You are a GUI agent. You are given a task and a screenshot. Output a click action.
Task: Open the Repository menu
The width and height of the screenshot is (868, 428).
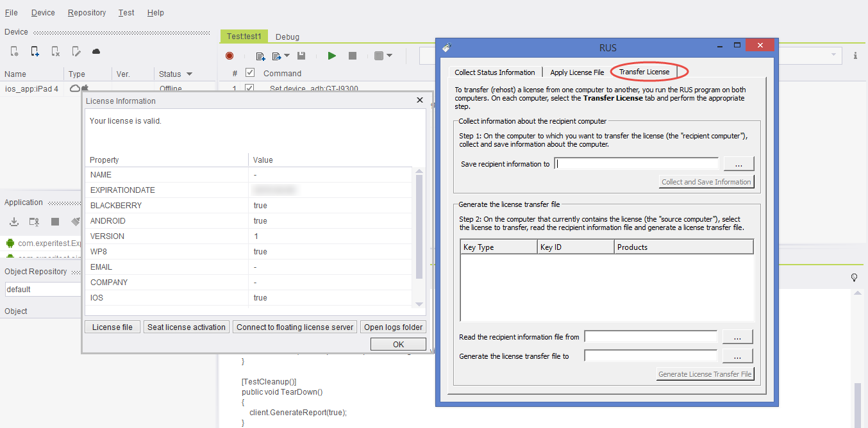coord(87,13)
